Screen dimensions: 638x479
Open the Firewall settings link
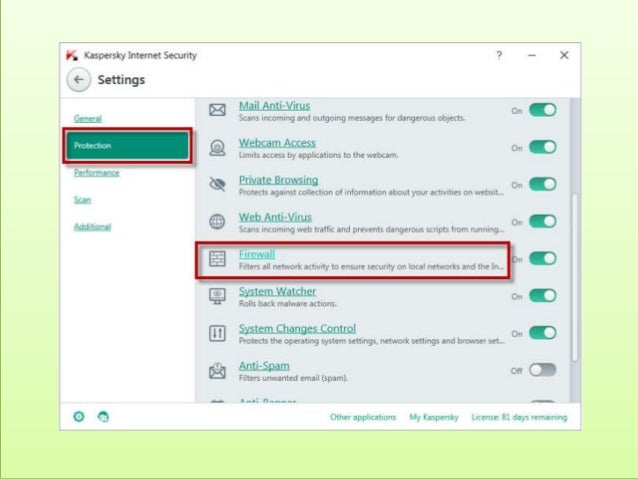(x=257, y=254)
